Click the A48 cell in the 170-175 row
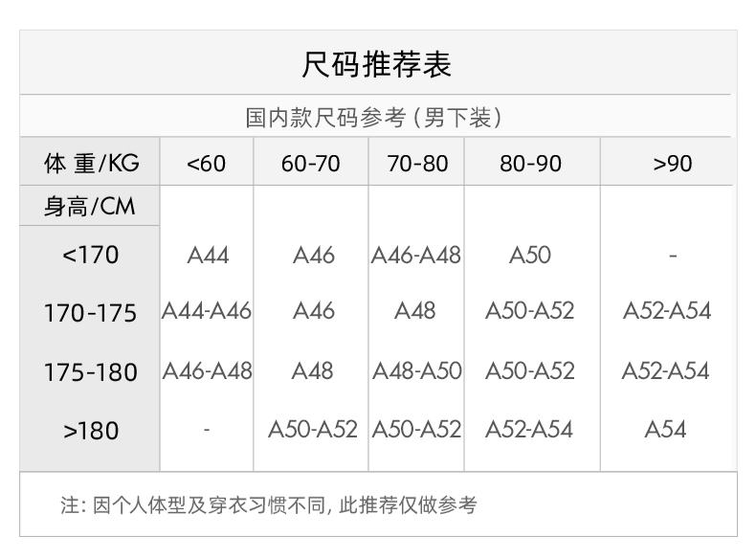756x559 pixels. click(415, 311)
